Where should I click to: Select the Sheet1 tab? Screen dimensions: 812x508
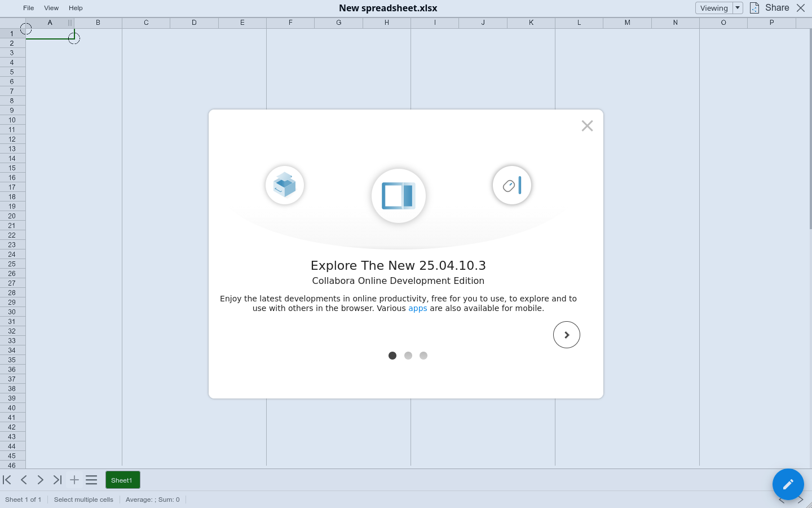click(122, 480)
